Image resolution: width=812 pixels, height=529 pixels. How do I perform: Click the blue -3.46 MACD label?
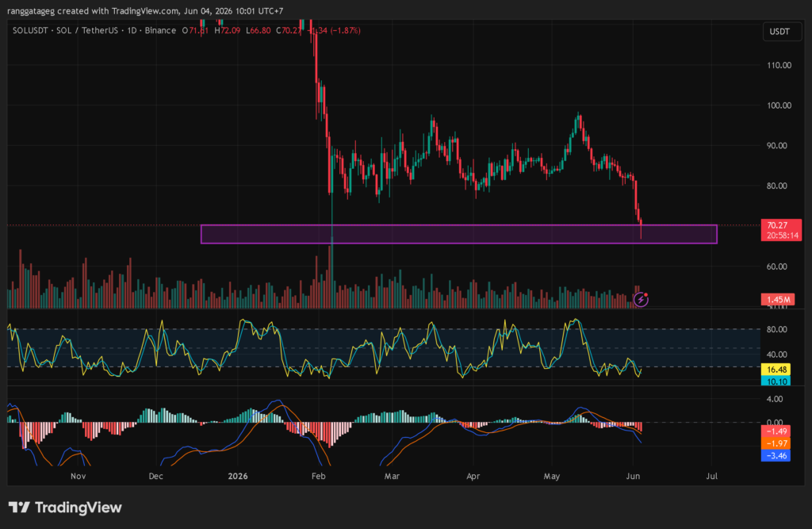[x=776, y=456]
